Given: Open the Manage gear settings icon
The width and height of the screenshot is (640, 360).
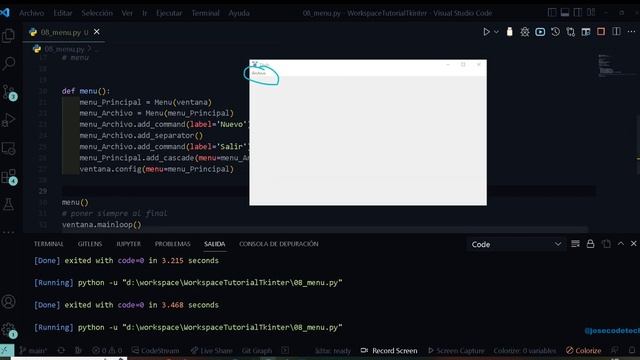Looking at the screenshot, I should coord(9,330).
